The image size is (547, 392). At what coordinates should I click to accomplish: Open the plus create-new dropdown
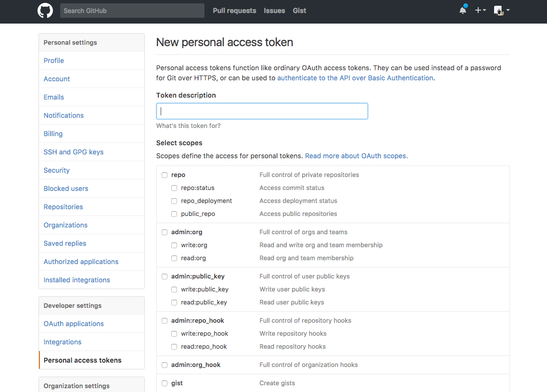(481, 11)
